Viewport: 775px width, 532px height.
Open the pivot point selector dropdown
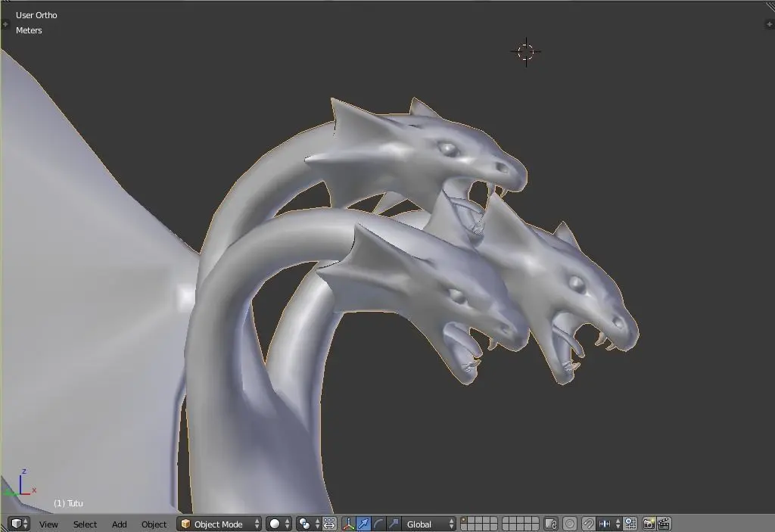pos(309,524)
